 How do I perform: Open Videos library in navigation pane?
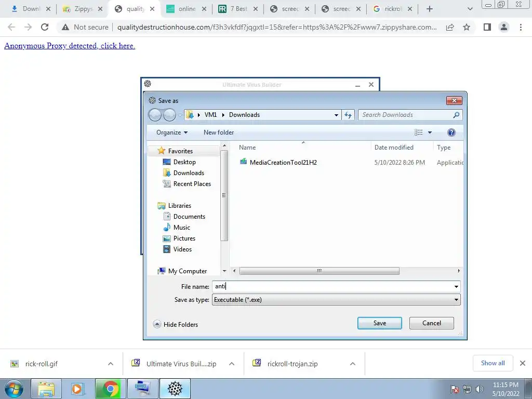pos(178,249)
